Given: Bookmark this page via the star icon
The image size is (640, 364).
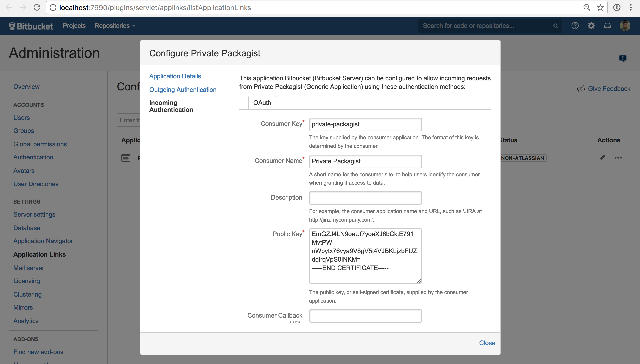Looking at the screenshot, I should click(x=600, y=7).
